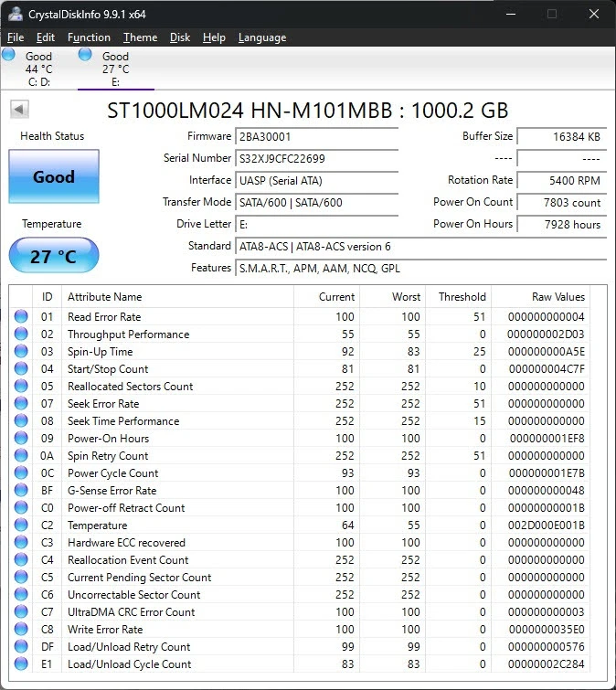Open the Function menu

coord(89,37)
